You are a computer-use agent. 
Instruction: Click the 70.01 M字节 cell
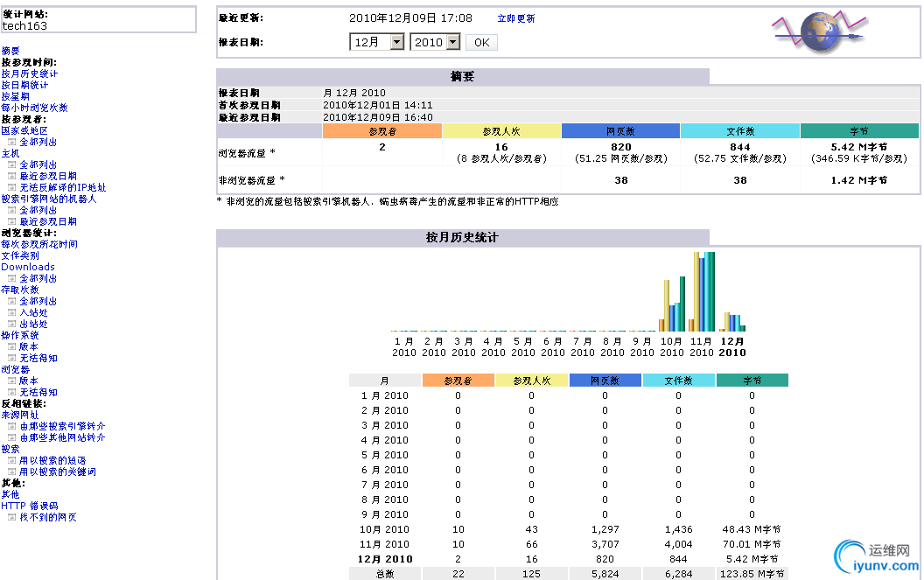[x=752, y=544]
